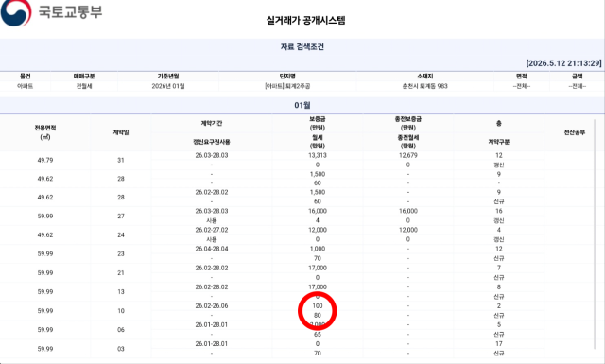Click the 단지명 column header
Viewport: 605px width, 364px height.
tap(287, 77)
